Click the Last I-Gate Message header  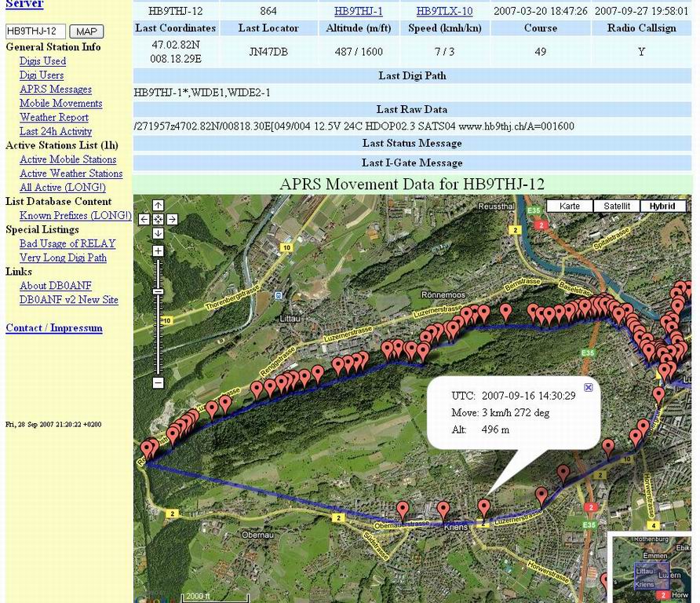coord(412,163)
